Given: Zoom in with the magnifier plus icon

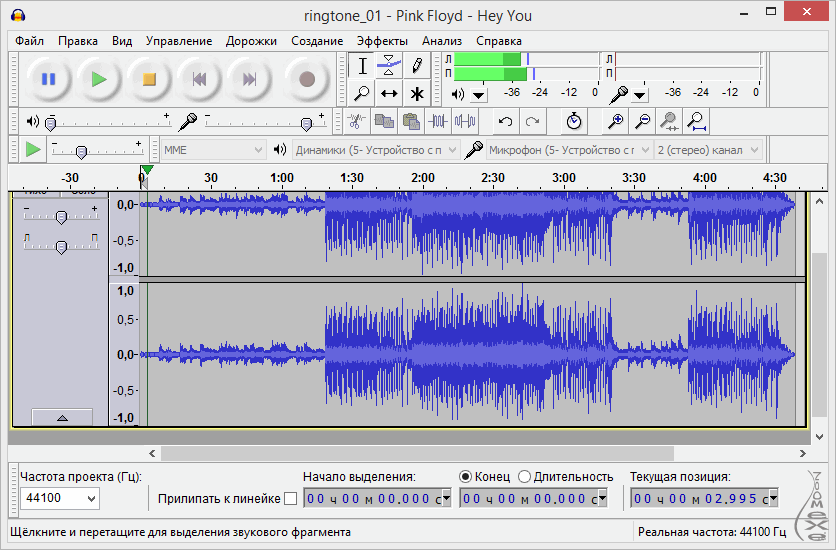Looking at the screenshot, I should (615, 122).
